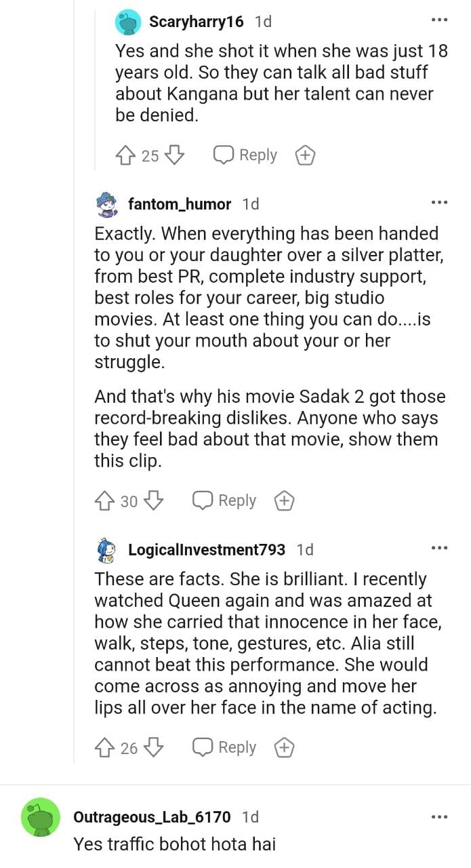Upvote LogicalInvestment793's comment
Viewport: 471px width, 868px height.
[x=105, y=747]
